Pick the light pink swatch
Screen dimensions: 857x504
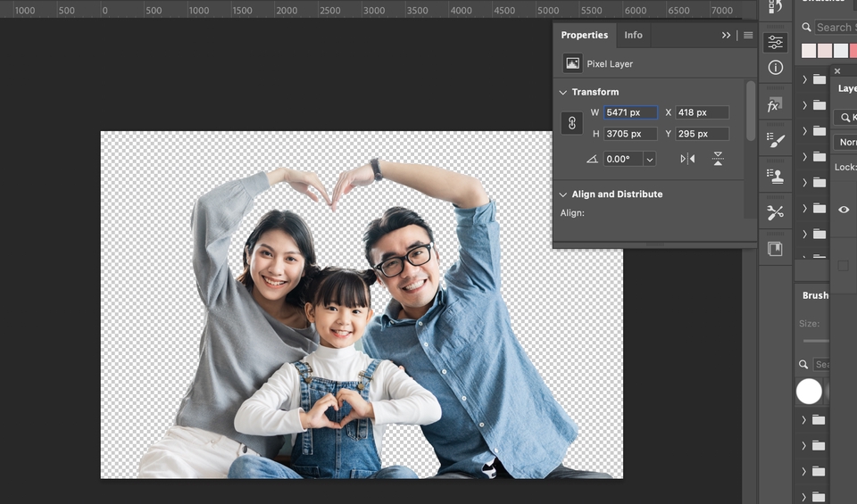pos(825,51)
